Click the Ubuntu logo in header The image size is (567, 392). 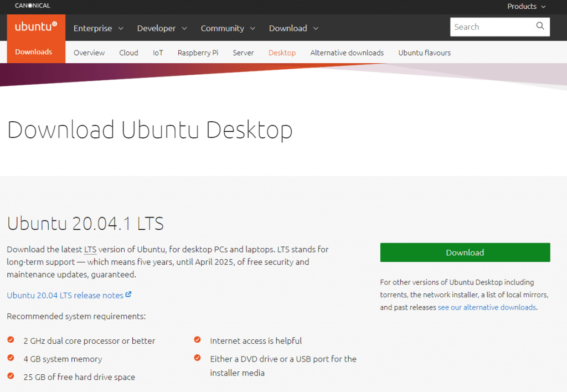[36, 27]
